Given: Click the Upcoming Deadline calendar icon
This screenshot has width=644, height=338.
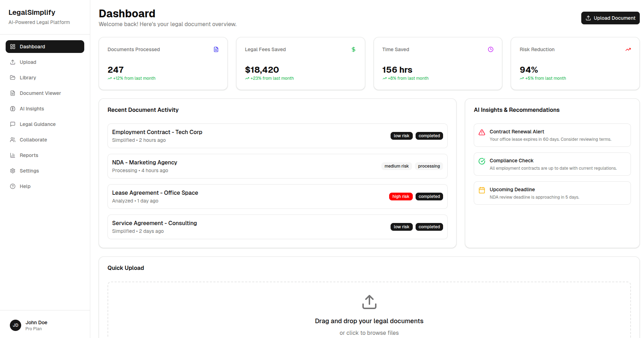Looking at the screenshot, I should pos(482,190).
